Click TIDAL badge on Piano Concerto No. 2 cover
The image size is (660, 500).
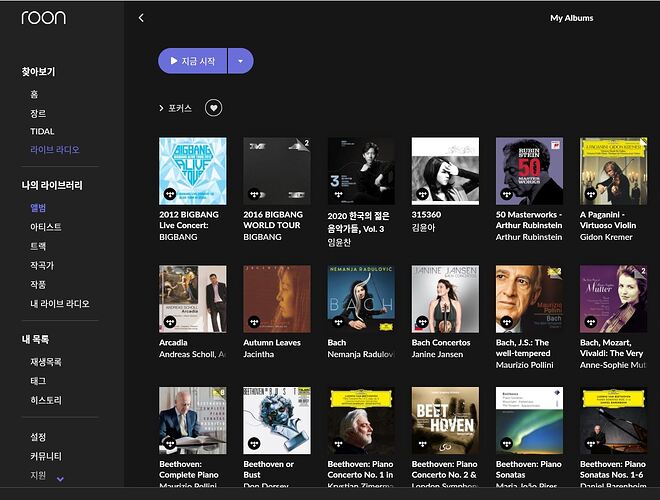(x=423, y=444)
